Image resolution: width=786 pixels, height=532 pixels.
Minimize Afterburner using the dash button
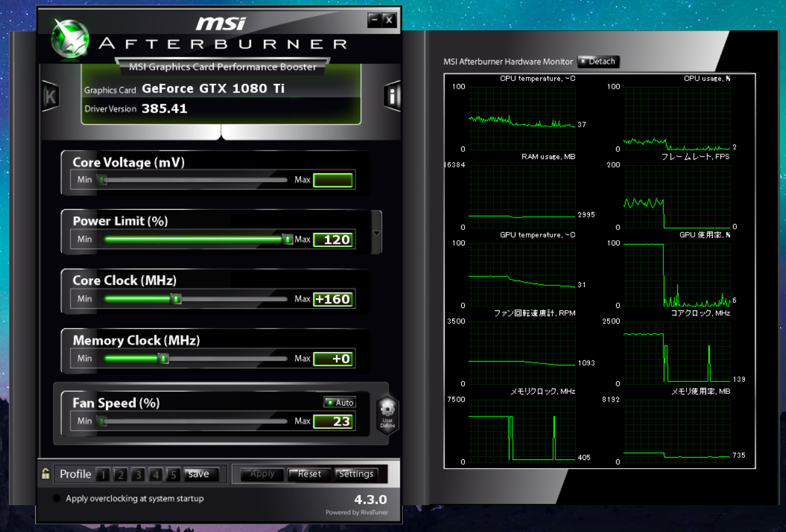tap(374, 20)
